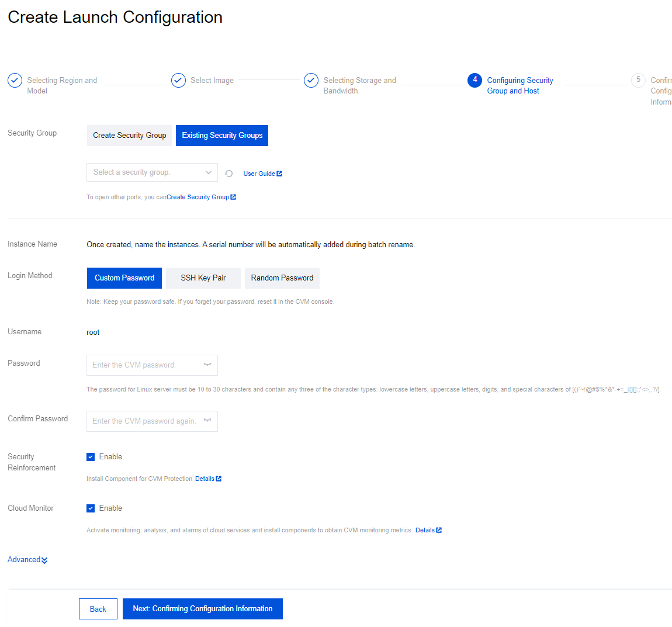Open Security Reinforcement Details link
Image resolution: width=672 pixels, height=627 pixels.
click(208, 479)
